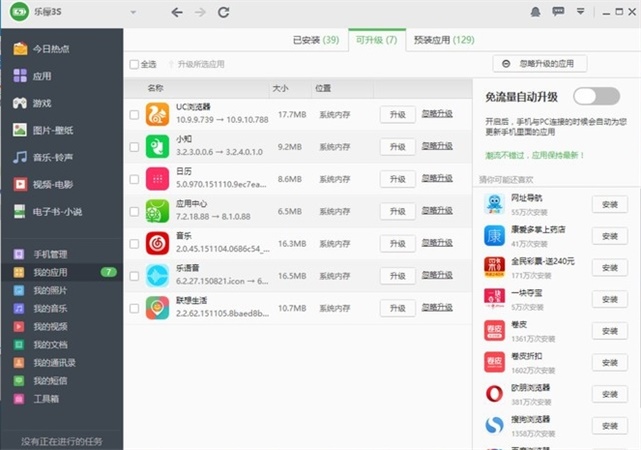
Task: Open 我的通讯录
Action: click(44, 363)
